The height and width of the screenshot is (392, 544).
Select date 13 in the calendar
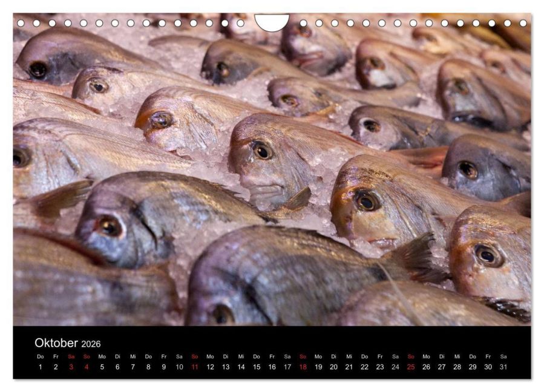click(x=226, y=367)
